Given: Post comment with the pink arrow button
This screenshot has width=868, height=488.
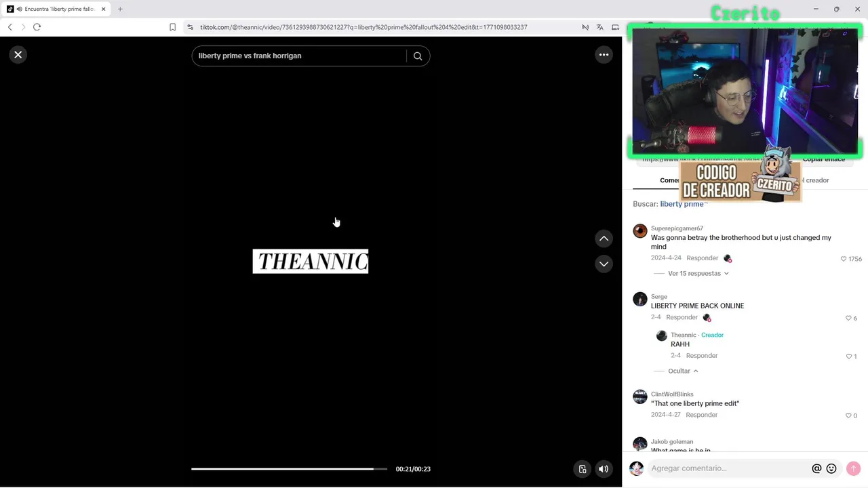Looking at the screenshot, I should (853, 468).
